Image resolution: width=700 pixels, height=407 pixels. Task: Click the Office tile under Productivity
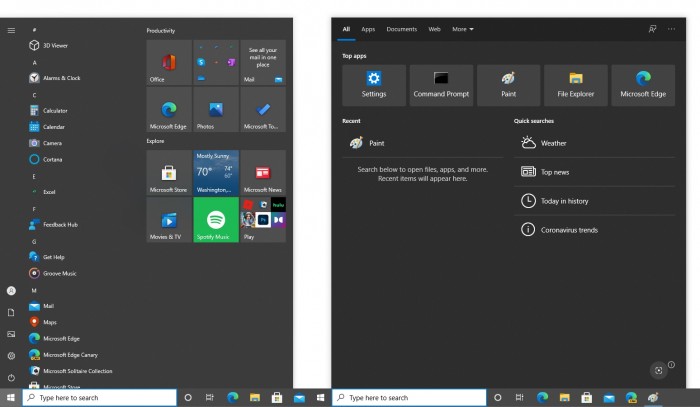(x=167, y=62)
